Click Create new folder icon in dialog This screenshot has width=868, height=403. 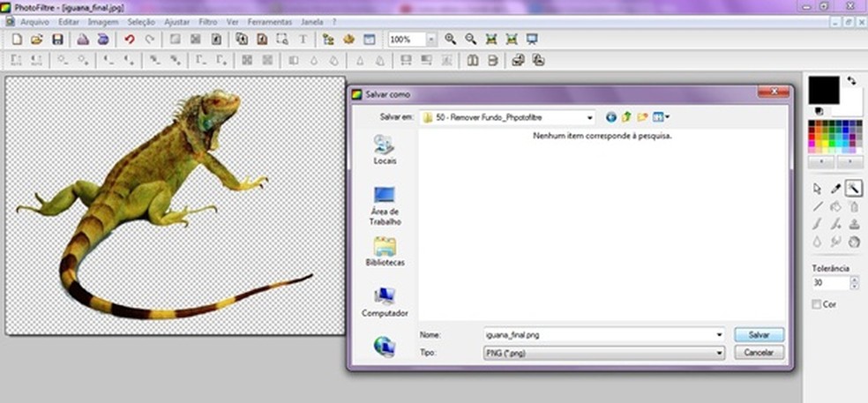point(642,117)
